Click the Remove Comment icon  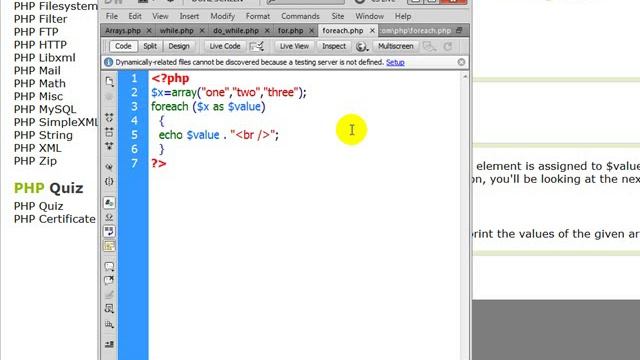(109, 280)
